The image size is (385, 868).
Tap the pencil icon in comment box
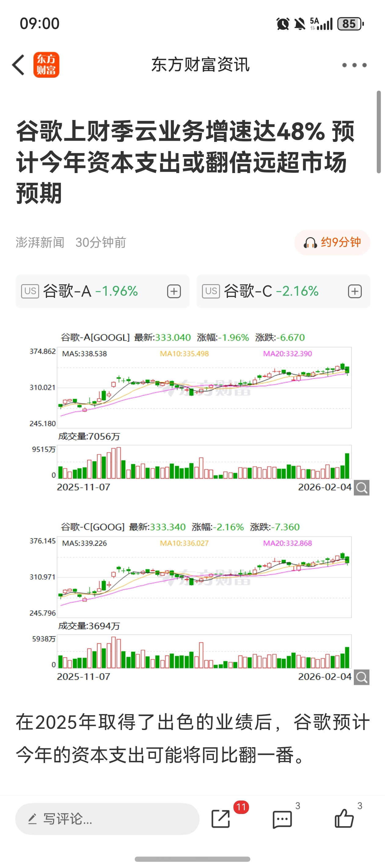(x=32, y=819)
